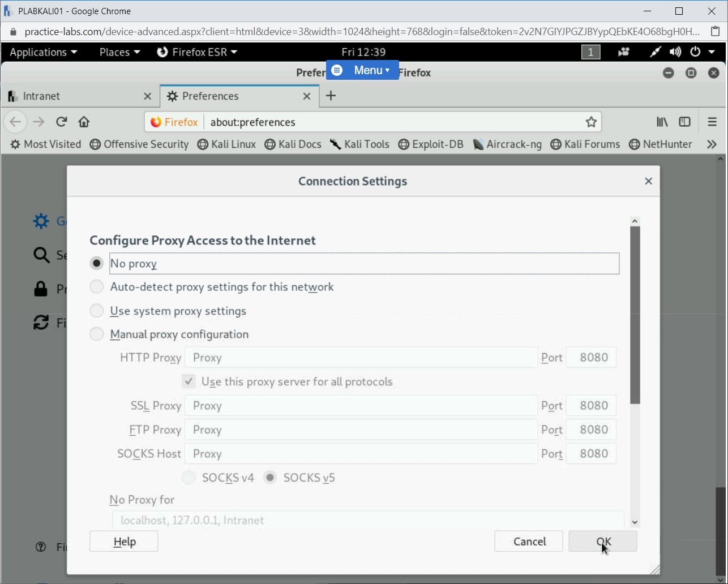Image resolution: width=728 pixels, height=584 pixels.
Task: Open a new tab with plus icon
Action: [331, 96]
